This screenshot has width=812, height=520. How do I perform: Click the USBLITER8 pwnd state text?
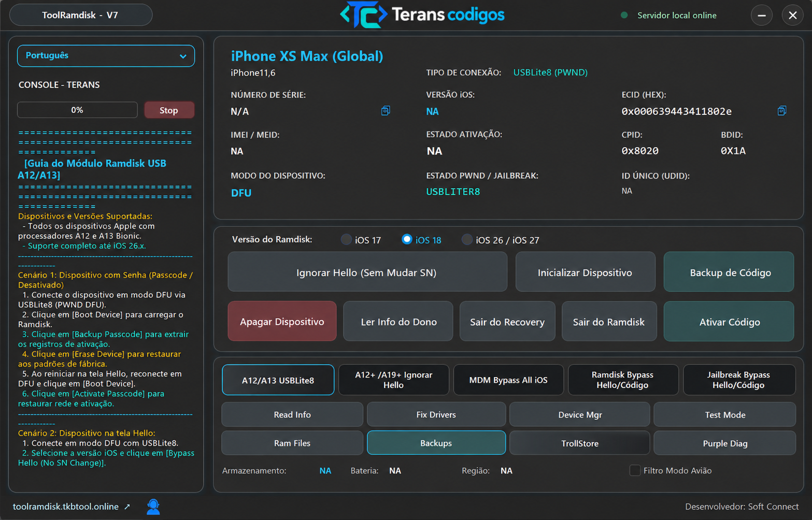tap(453, 192)
